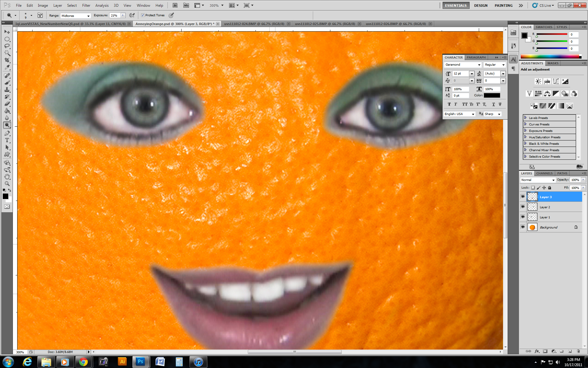Select the Brush tool

(x=7, y=82)
